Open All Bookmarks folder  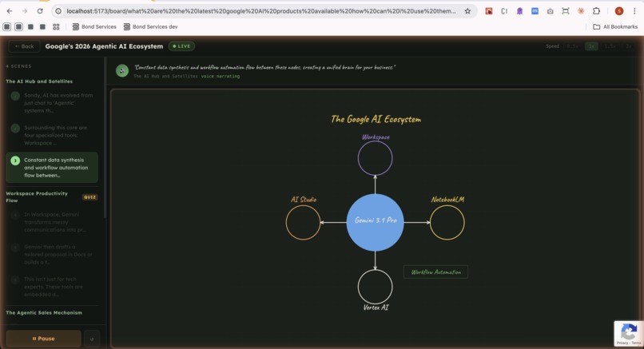pos(615,26)
